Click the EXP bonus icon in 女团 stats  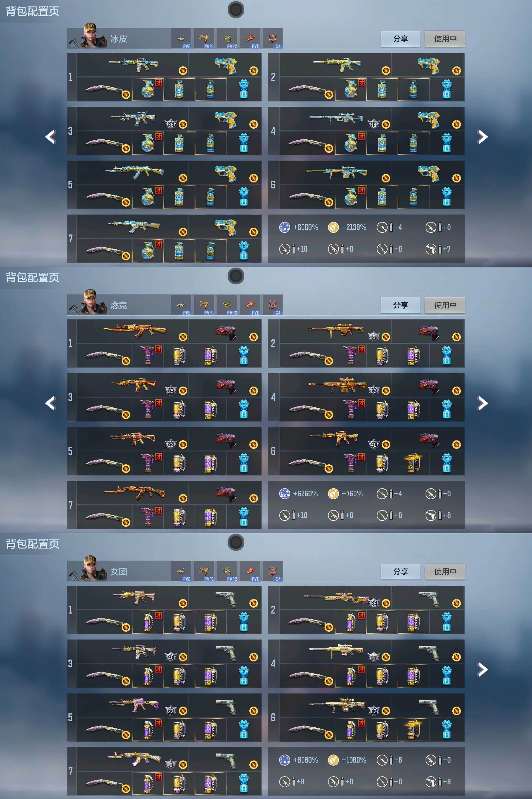click(x=284, y=760)
